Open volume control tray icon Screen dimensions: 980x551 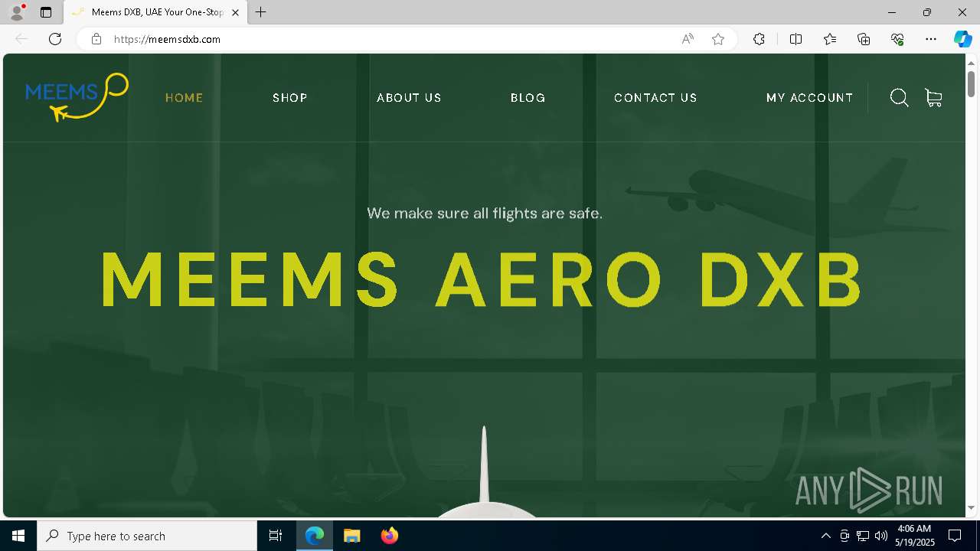click(x=881, y=536)
